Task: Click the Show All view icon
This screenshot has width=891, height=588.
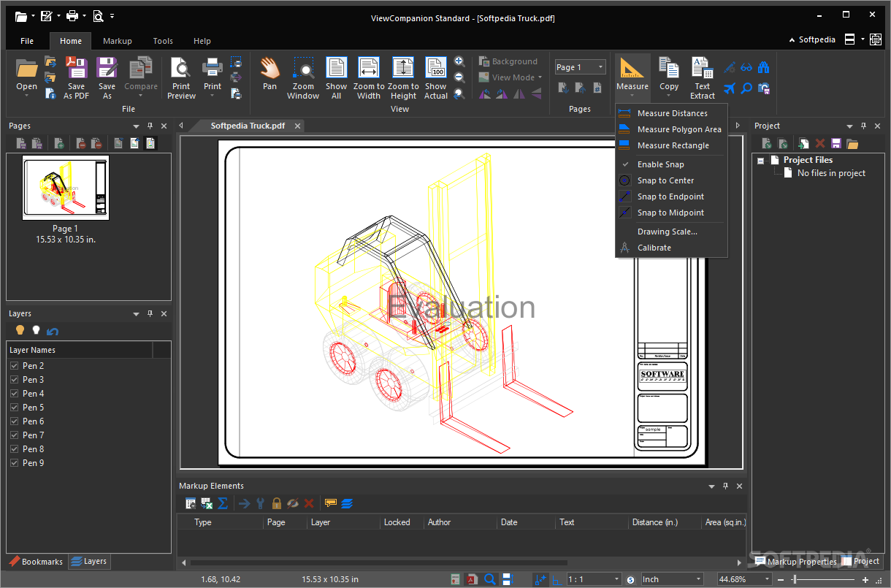Action: (336, 68)
